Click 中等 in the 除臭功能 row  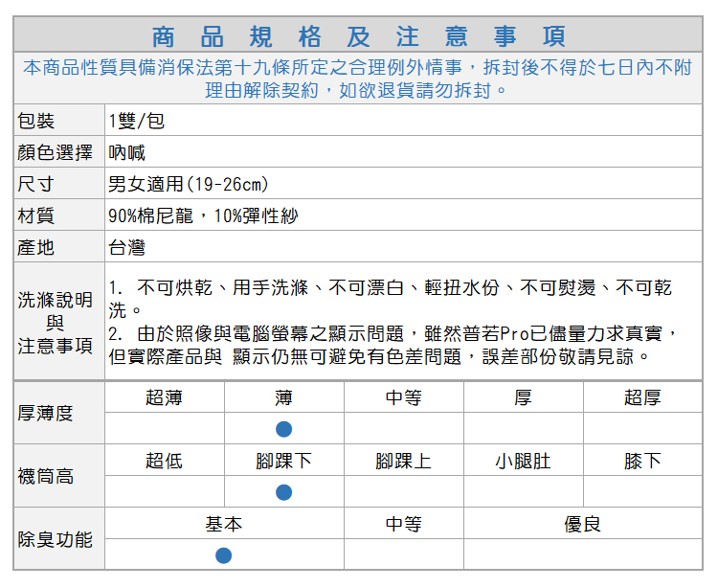pos(403,524)
